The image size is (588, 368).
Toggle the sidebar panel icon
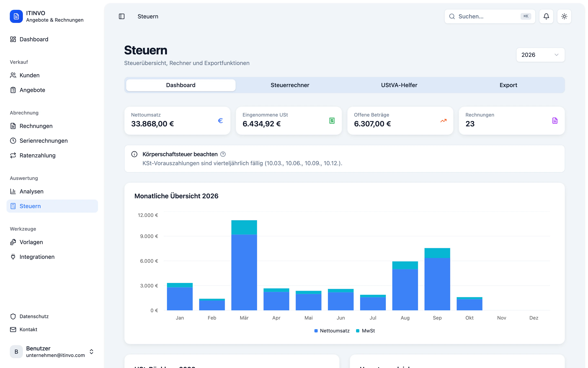tap(121, 16)
